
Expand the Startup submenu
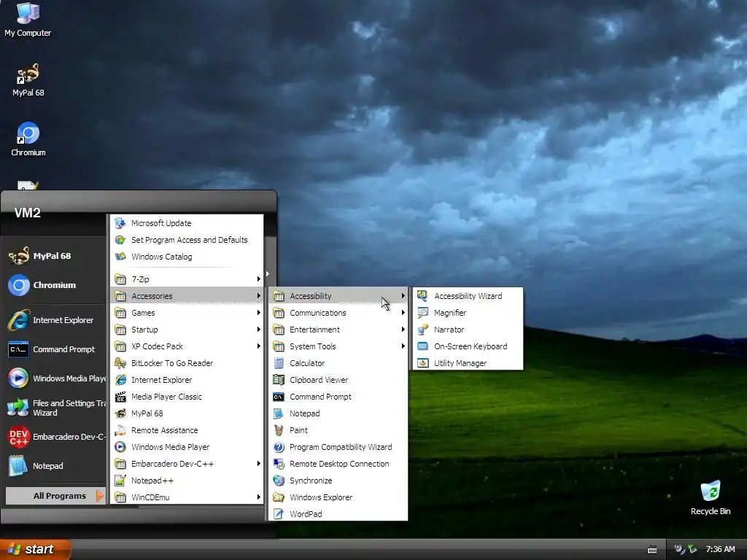(187, 329)
